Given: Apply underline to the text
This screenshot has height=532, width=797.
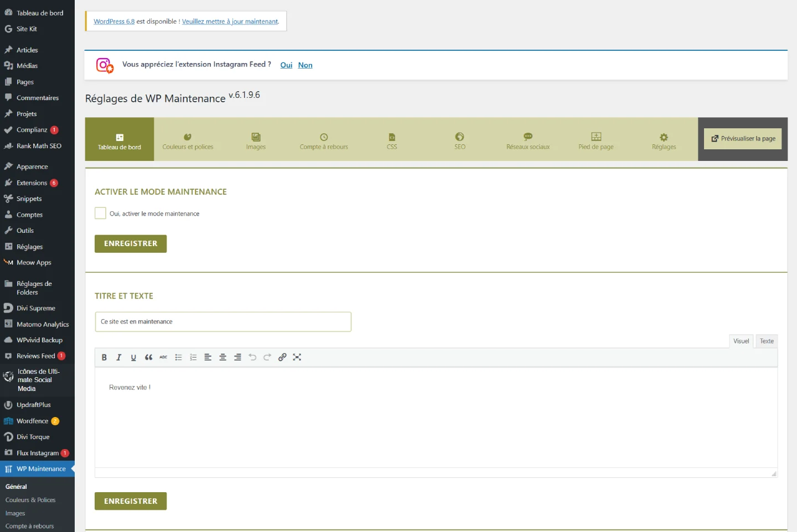Looking at the screenshot, I should [133, 357].
